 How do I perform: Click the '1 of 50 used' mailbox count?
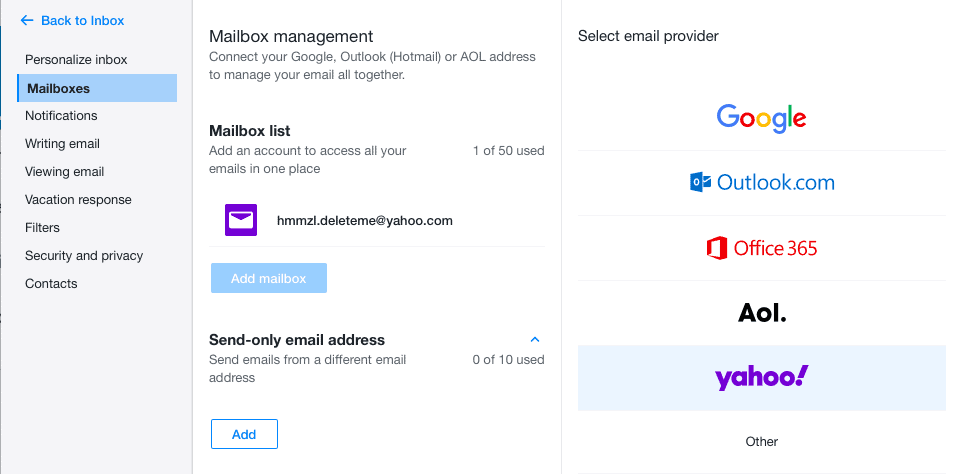[509, 151]
